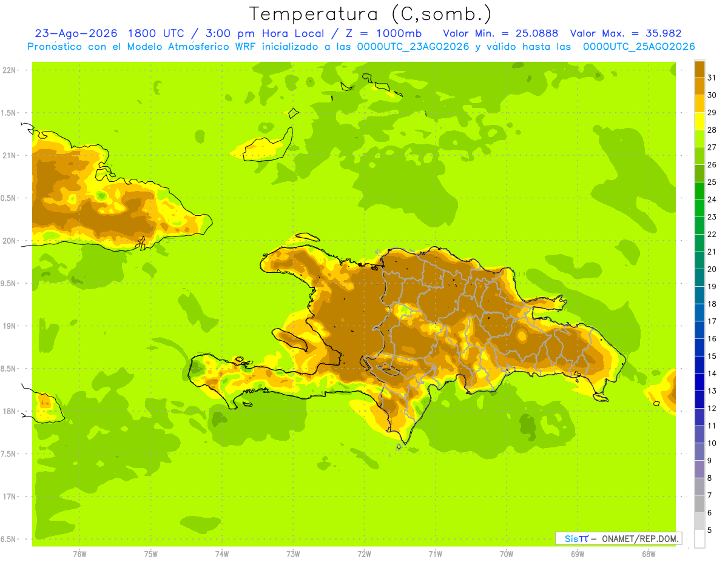Click legend value "5"
Image resolution: width=728 pixels, height=562 pixels.
click(710, 530)
